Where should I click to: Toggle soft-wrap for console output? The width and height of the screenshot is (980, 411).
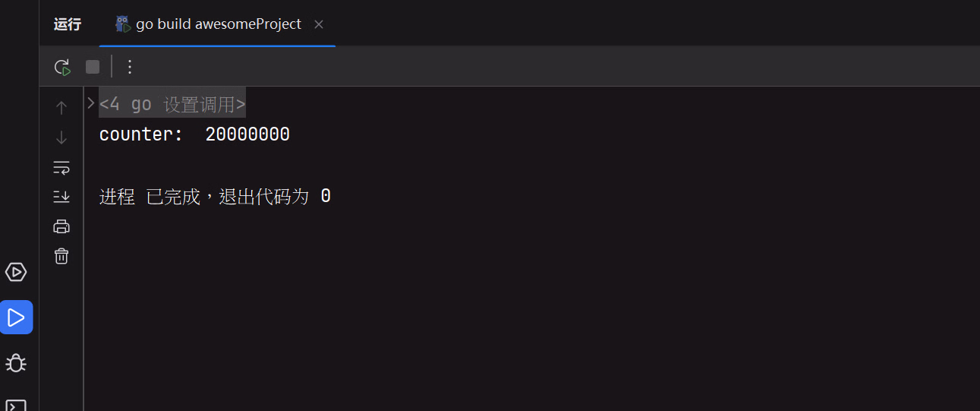point(61,167)
